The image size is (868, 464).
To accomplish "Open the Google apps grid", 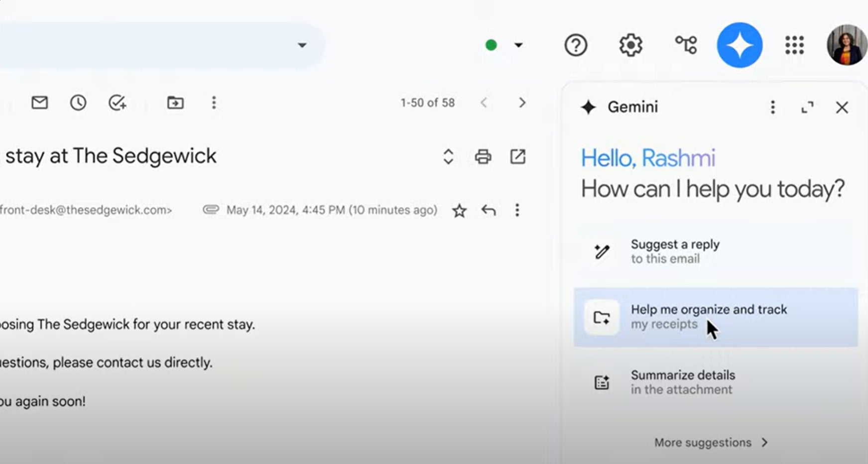I will (x=795, y=45).
